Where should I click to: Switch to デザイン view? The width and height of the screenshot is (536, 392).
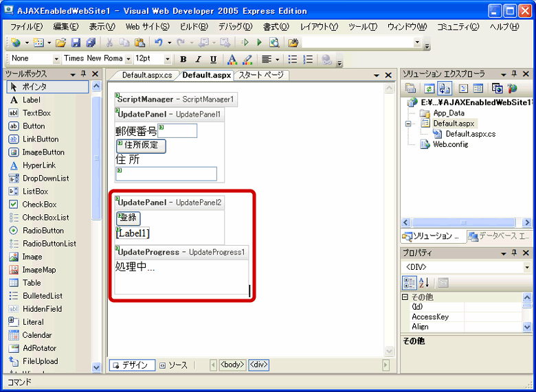(133, 365)
